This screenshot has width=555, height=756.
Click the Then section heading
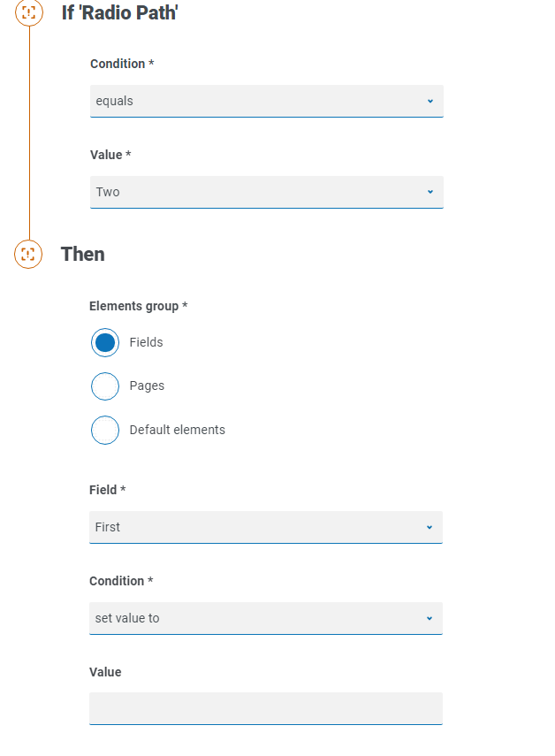83,255
